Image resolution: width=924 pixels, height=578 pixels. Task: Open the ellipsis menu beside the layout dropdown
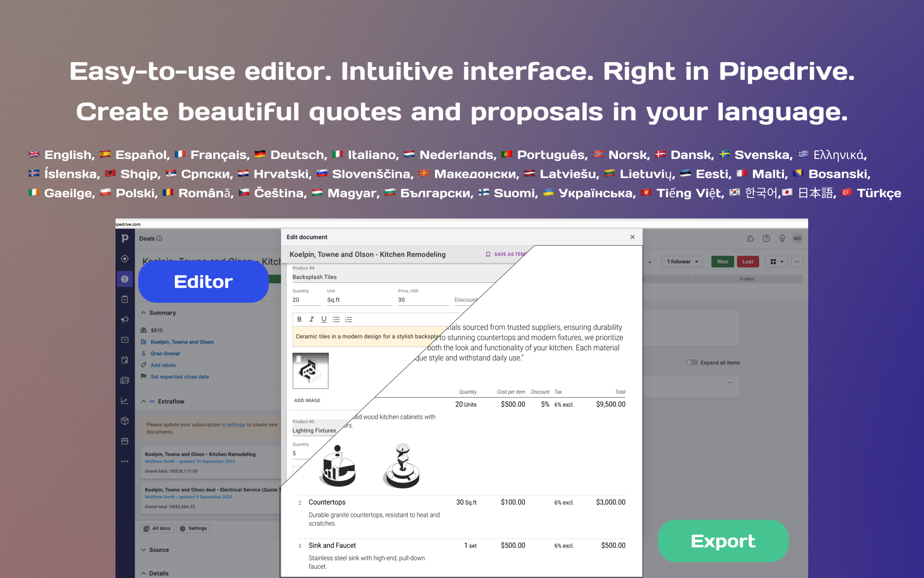click(x=797, y=262)
